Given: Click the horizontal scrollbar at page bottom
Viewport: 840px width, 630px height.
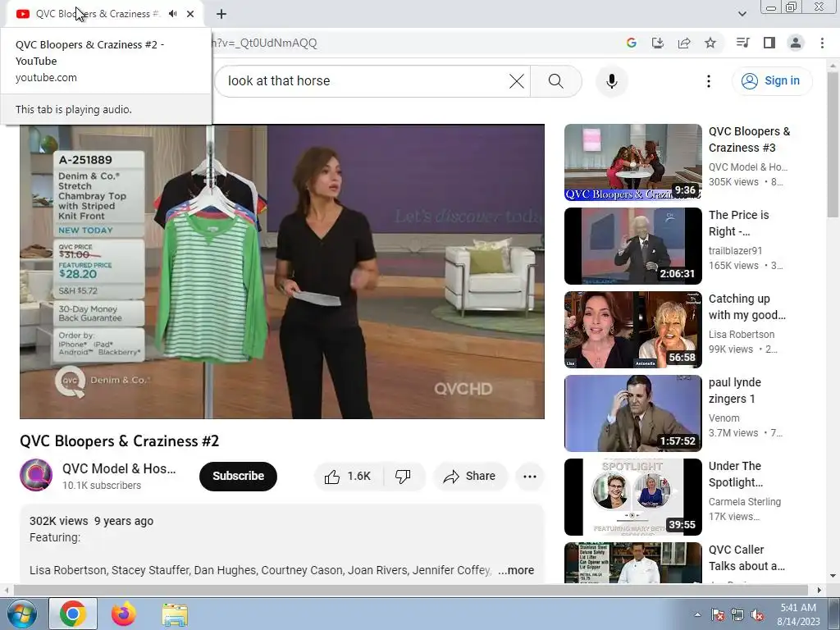Looking at the screenshot, I should (410, 590).
